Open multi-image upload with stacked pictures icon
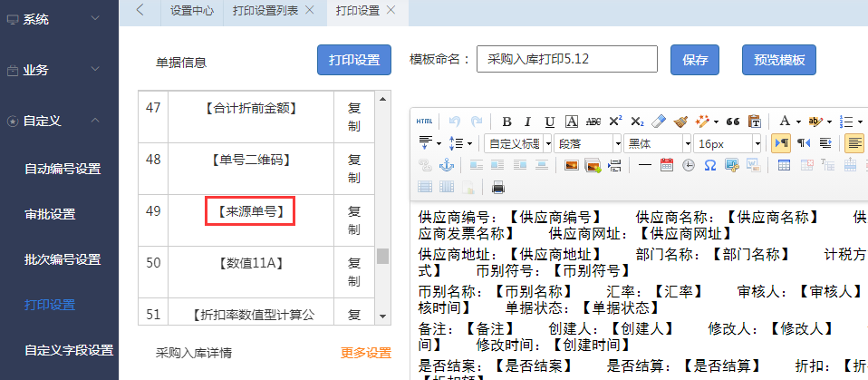Screen dimensions: 868x380 click(x=593, y=165)
